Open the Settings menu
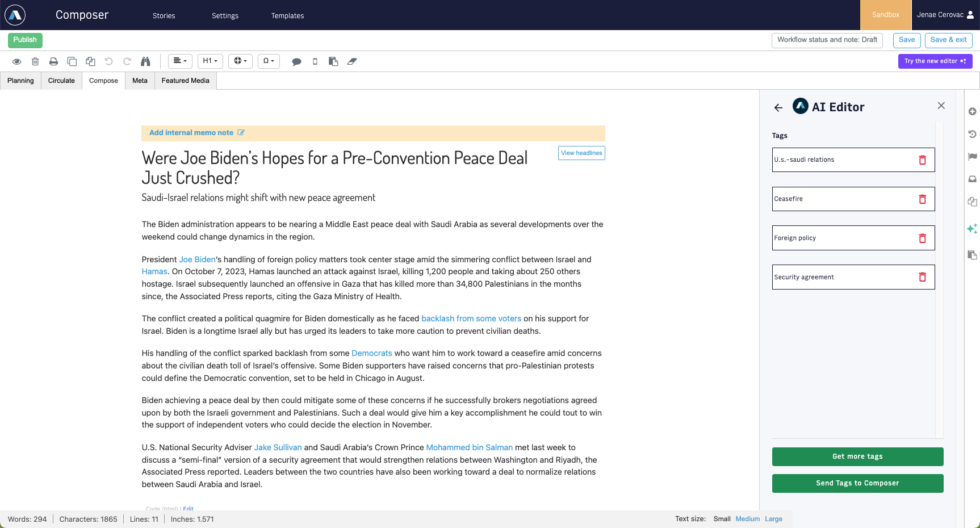The width and height of the screenshot is (980, 528). [225, 16]
